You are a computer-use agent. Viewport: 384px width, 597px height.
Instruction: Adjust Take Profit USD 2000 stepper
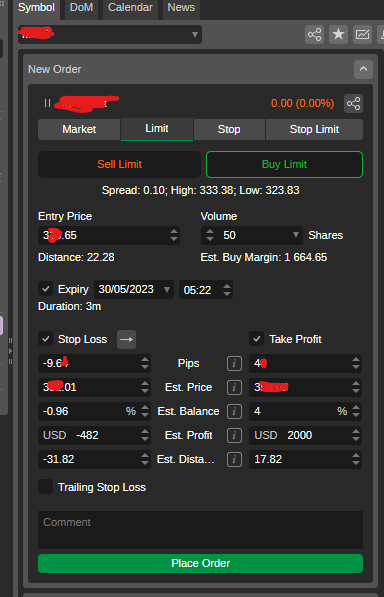(356, 435)
